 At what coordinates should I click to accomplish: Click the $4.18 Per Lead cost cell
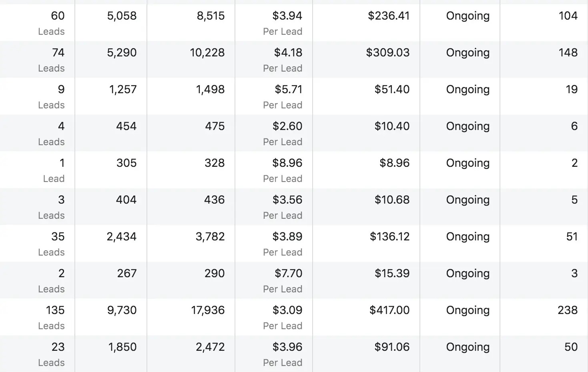pyautogui.click(x=274, y=60)
